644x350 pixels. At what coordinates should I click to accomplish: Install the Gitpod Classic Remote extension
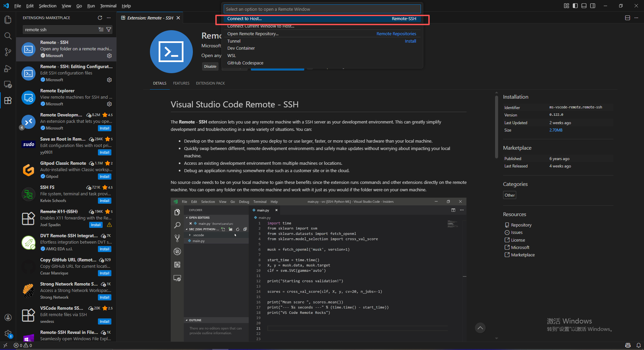point(104,177)
